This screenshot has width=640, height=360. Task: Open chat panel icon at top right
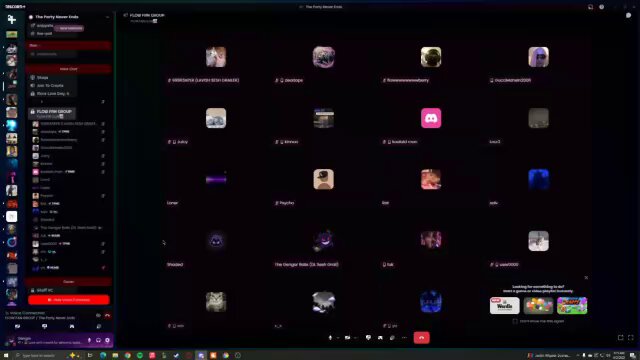[629, 16]
